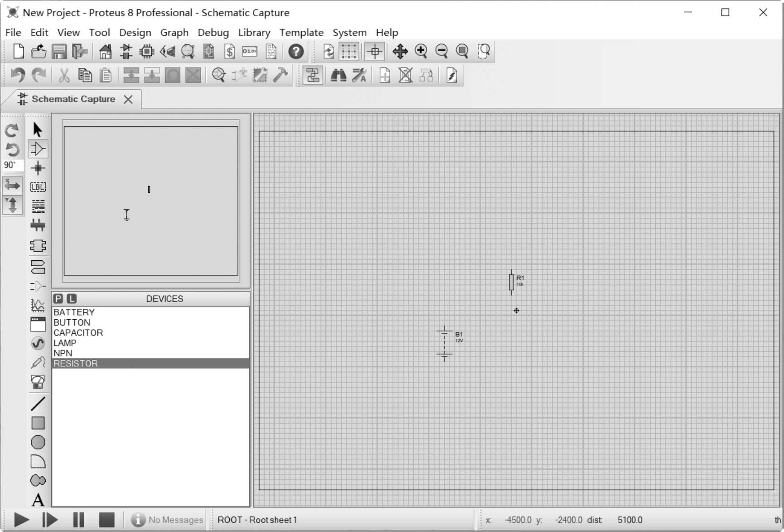Open the Design menu
Viewport: 784px width, 532px height.
135,33
